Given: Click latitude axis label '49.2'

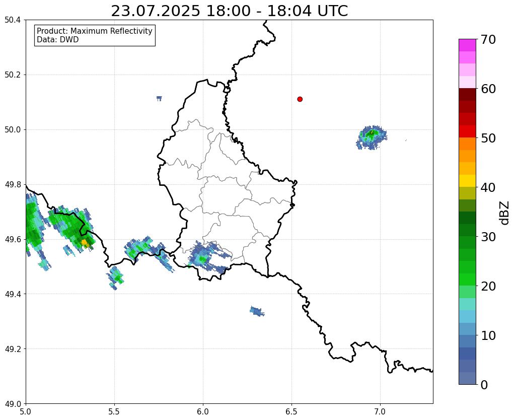Looking at the screenshot, I should tap(13, 348).
